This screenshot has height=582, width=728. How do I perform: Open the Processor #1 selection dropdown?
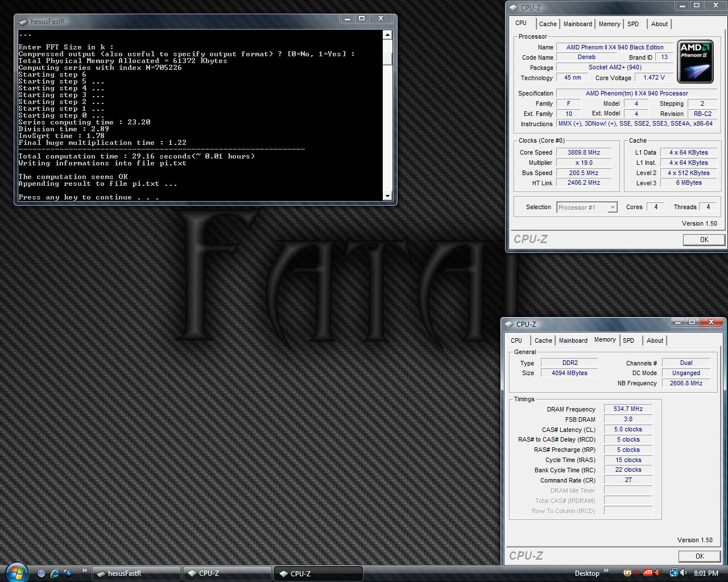click(587, 207)
